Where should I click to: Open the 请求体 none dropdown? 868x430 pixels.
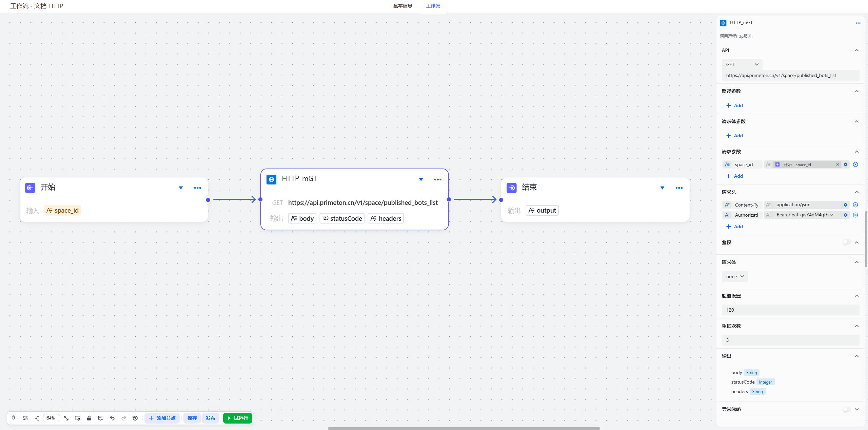[734, 276]
